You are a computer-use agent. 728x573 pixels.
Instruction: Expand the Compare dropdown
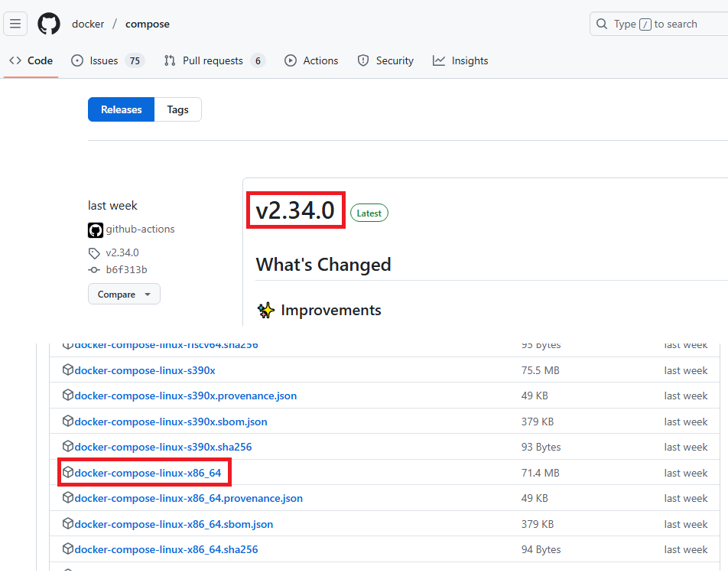point(124,294)
